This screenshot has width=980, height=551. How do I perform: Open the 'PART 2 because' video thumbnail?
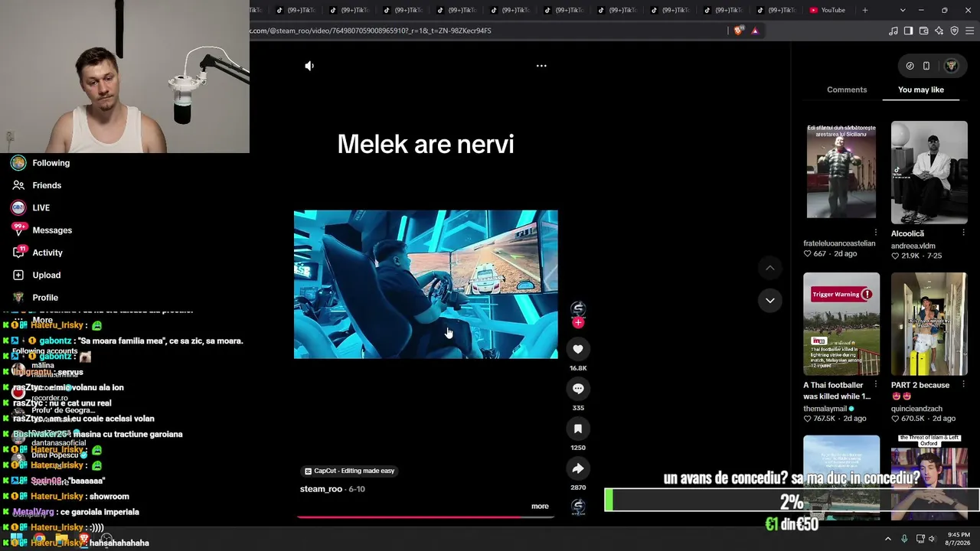point(929,324)
